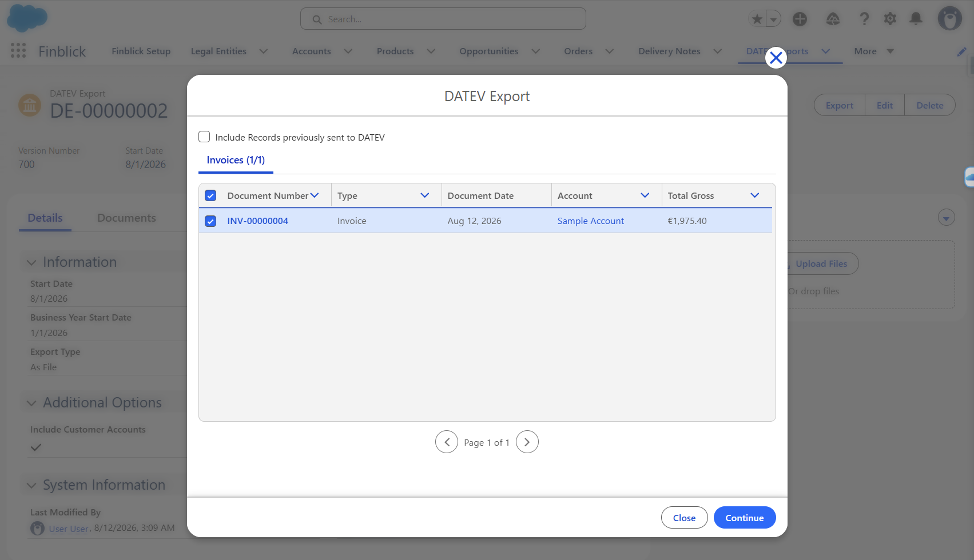Screen dimensions: 974x560
Task: Click the Delete record button
Action: pos(930,105)
